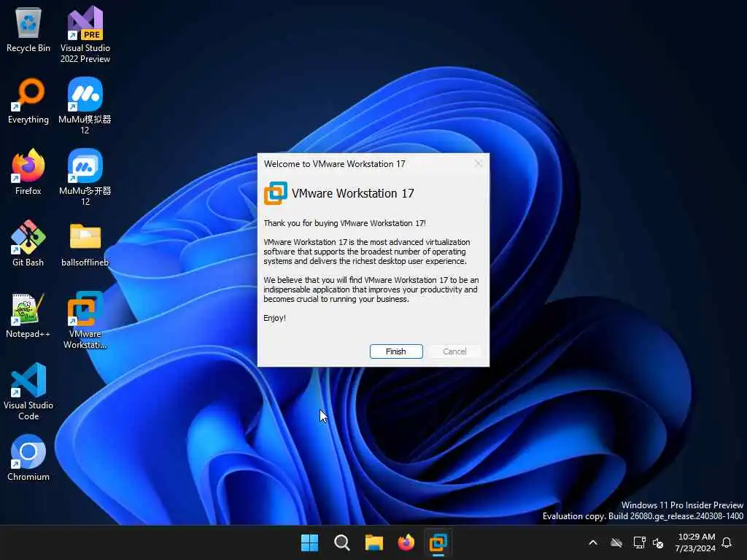Open File Explorer from the taskbar
The width and height of the screenshot is (747, 560).
point(374,542)
